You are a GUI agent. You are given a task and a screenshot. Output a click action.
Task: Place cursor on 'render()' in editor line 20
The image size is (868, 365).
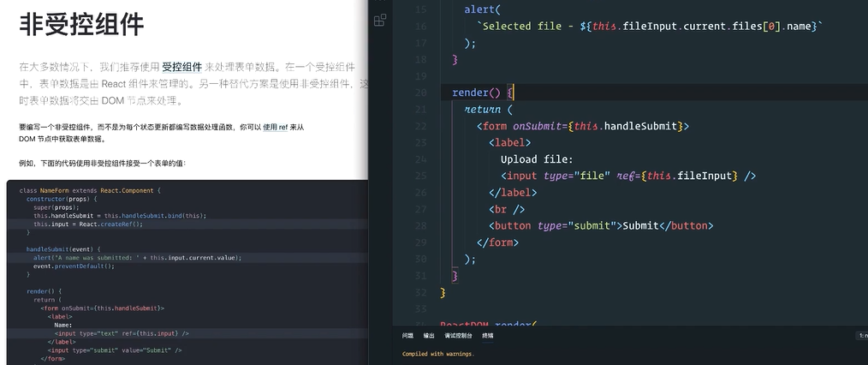point(476,93)
